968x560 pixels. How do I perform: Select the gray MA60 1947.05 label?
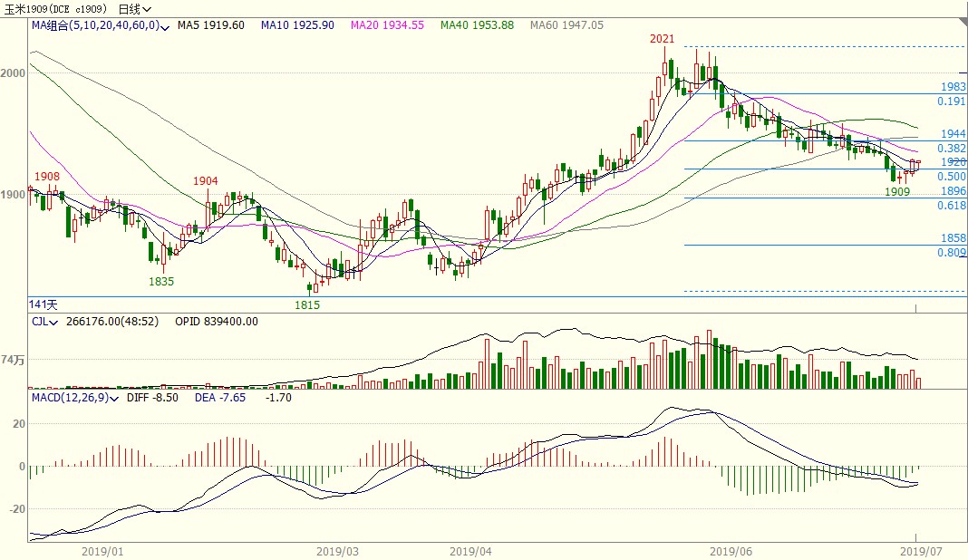tap(566, 25)
